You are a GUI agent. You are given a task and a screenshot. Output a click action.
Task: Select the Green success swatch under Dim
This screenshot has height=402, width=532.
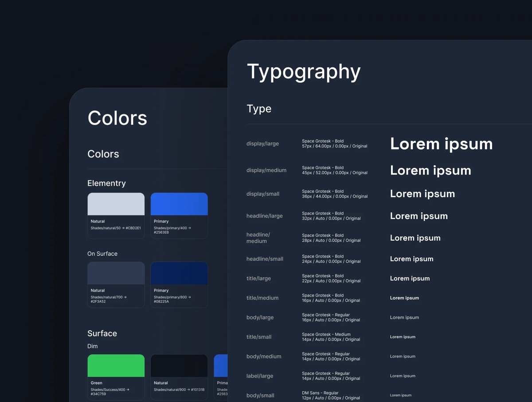[x=116, y=366]
